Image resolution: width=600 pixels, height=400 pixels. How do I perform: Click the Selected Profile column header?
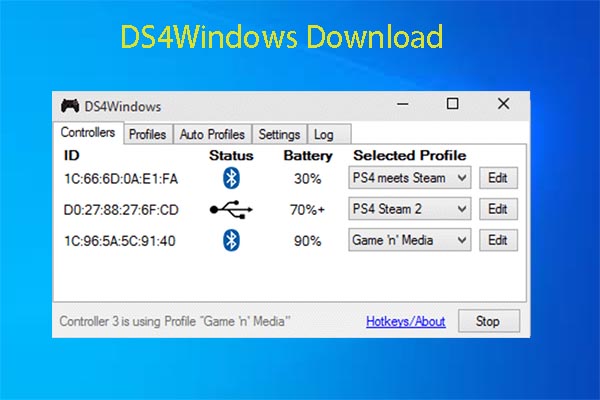(410, 155)
